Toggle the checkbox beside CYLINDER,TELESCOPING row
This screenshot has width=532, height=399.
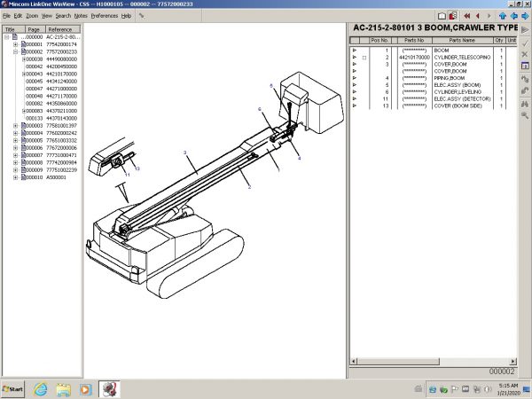[364, 58]
